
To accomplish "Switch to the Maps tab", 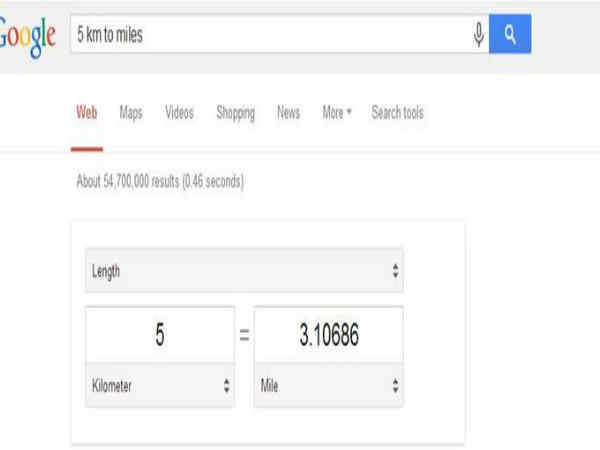I will tap(131, 113).
